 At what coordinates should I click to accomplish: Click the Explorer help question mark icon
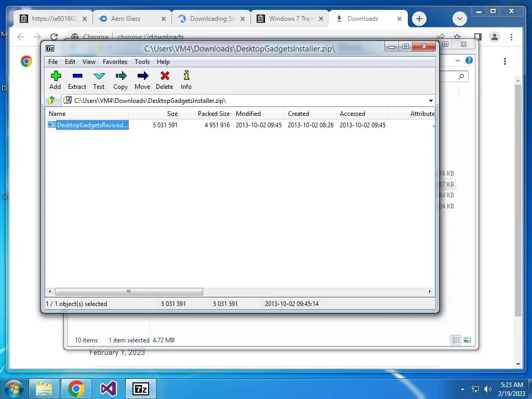click(469, 60)
